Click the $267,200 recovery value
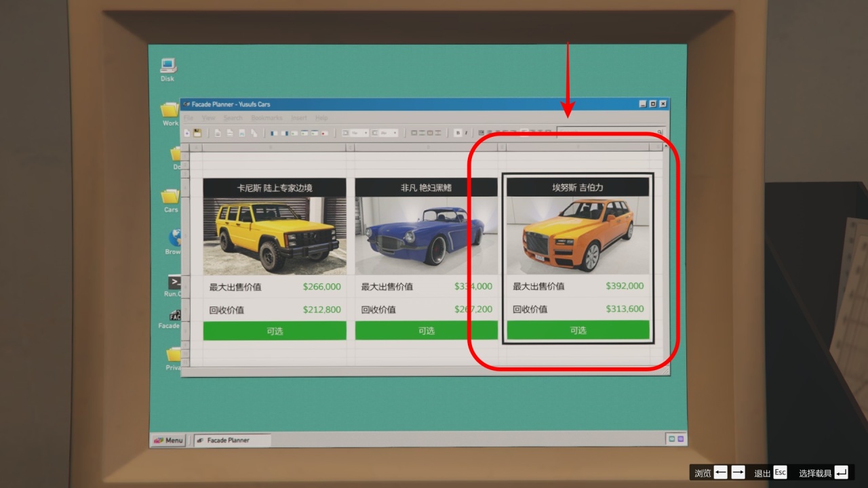This screenshot has height=488, width=868. (x=473, y=310)
